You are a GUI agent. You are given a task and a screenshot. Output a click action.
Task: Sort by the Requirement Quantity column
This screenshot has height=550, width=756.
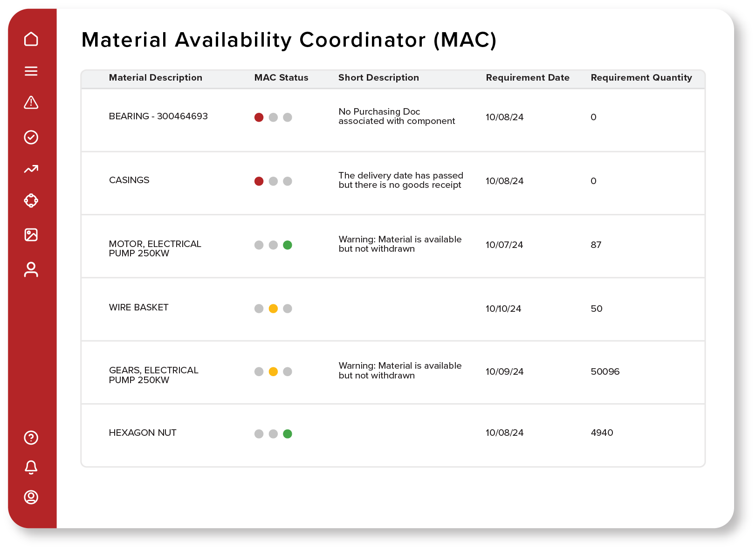(x=641, y=78)
